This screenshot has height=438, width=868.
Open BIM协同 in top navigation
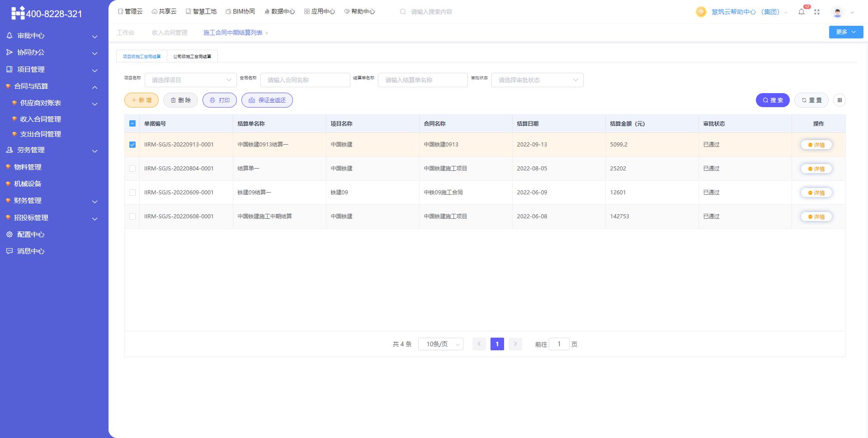[x=241, y=11]
